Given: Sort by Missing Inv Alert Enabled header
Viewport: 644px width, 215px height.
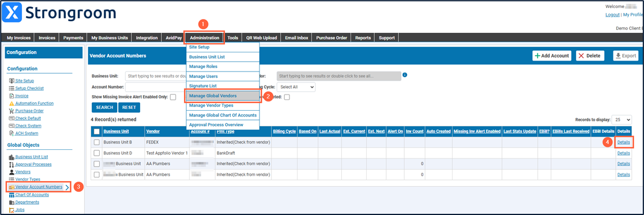Looking at the screenshot, I should 477,131.
